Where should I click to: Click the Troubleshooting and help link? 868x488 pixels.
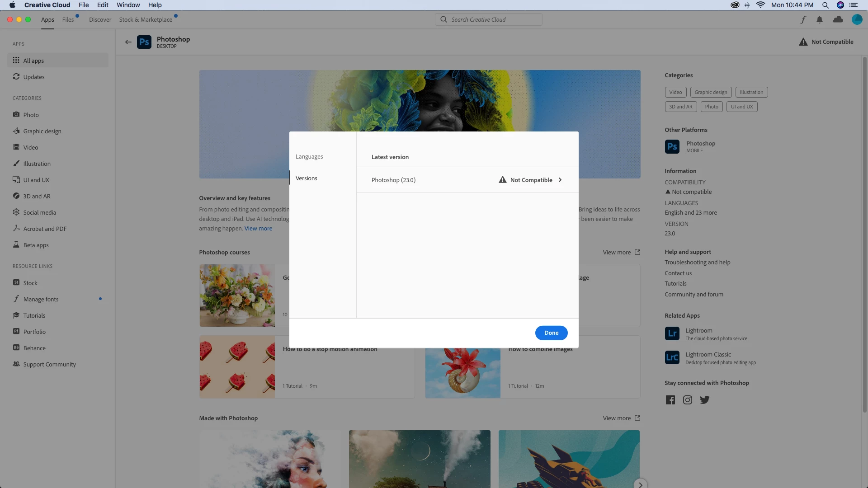tap(697, 263)
